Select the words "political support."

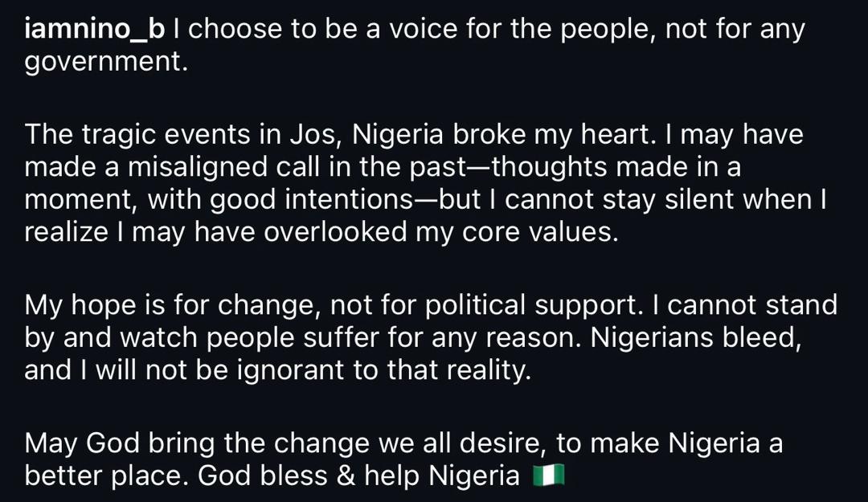coord(527,305)
